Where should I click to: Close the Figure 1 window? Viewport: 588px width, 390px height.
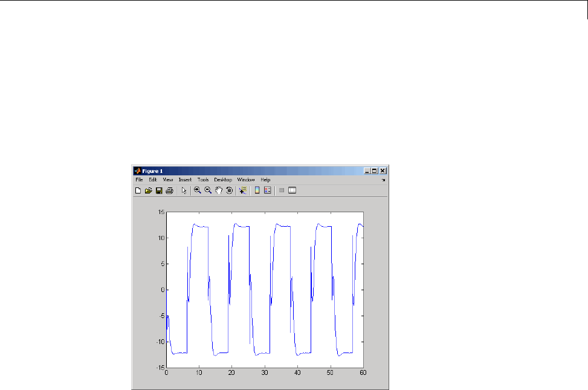coord(383,171)
